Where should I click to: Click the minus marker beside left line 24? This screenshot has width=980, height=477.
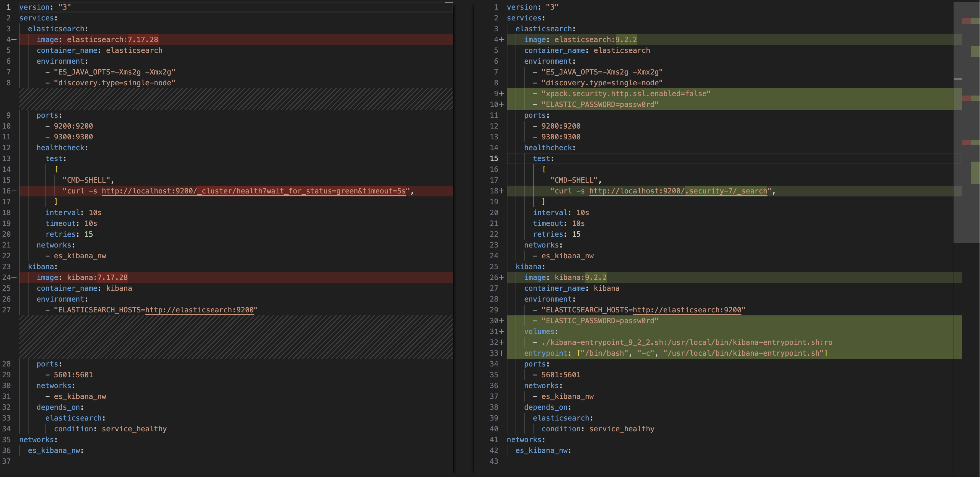14,278
